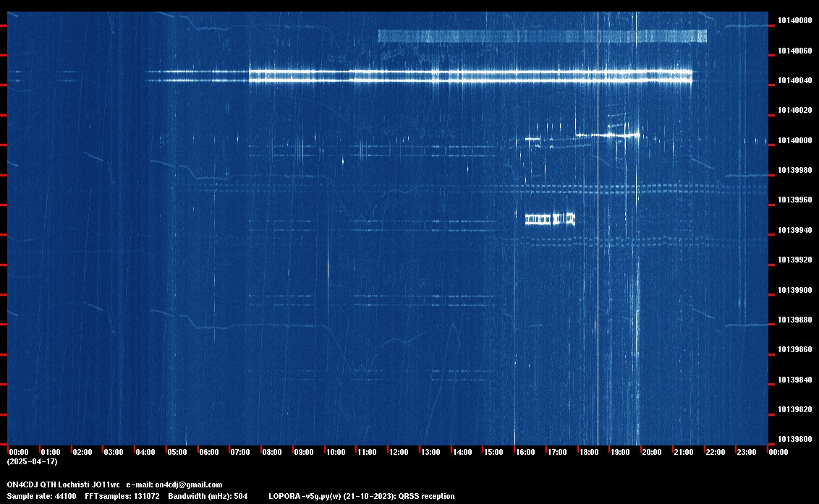Click the 10140040 frequency label

pos(795,80)
